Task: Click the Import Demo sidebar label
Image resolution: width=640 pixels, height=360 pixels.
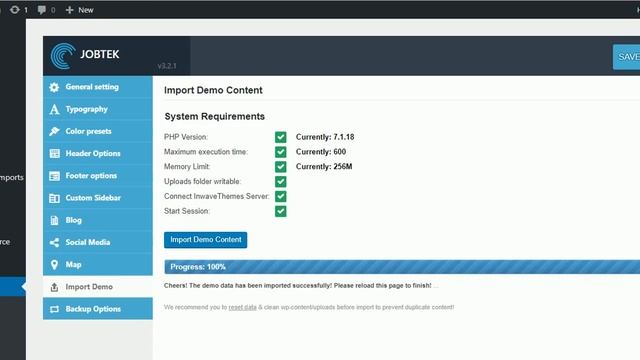Action: click(x=89, y=287)
